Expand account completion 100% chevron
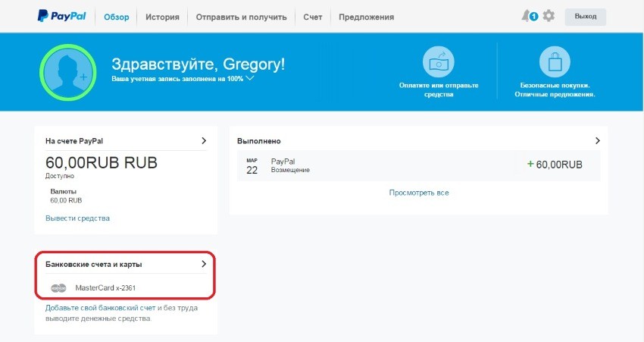644x342 pixels. (249, 77)
